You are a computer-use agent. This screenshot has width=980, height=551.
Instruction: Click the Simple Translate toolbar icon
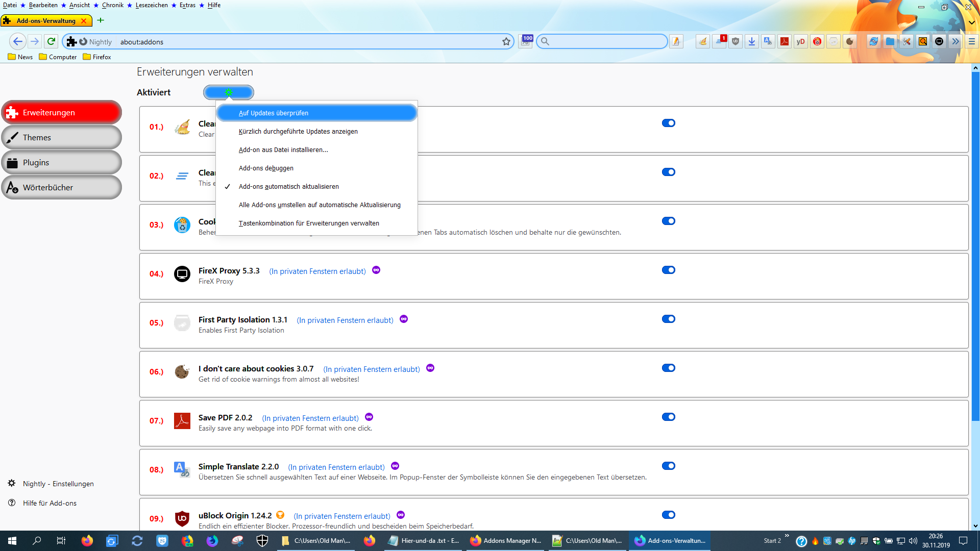[x=768, y=42]
